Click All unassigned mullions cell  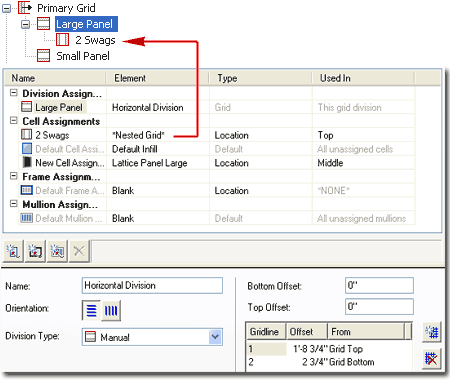tap(361, 218)
